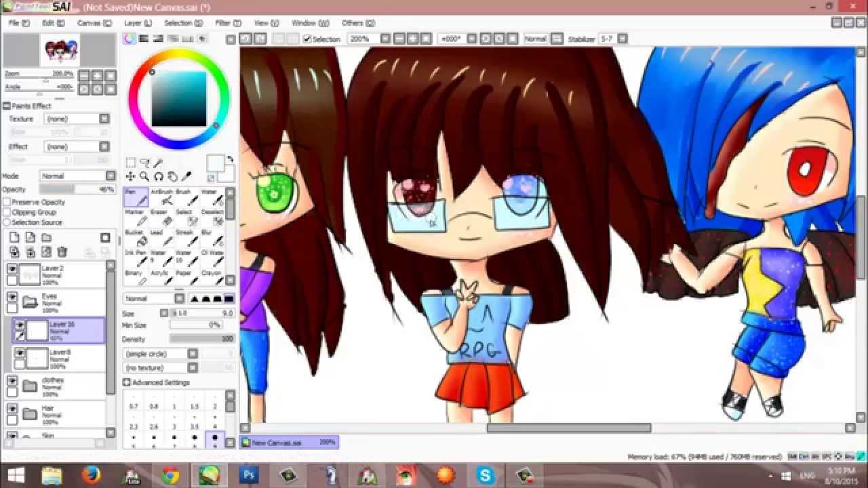Open the Edit menu

(x=53, y=22)
